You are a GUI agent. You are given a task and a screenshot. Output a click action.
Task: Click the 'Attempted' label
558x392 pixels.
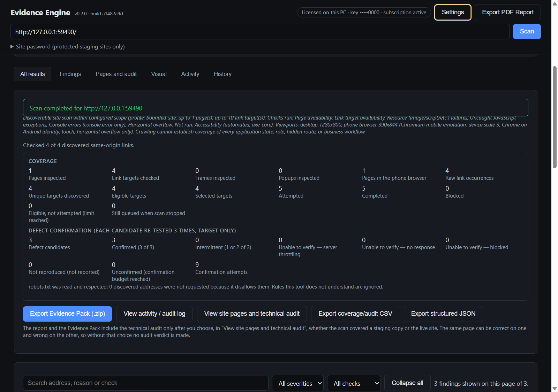point(291,196)
